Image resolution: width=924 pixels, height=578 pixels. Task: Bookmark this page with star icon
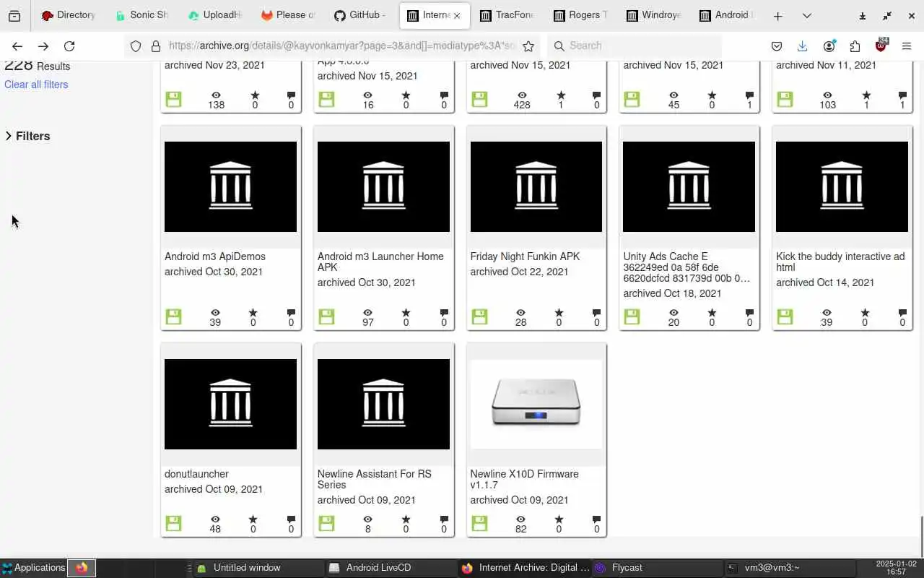528,46
